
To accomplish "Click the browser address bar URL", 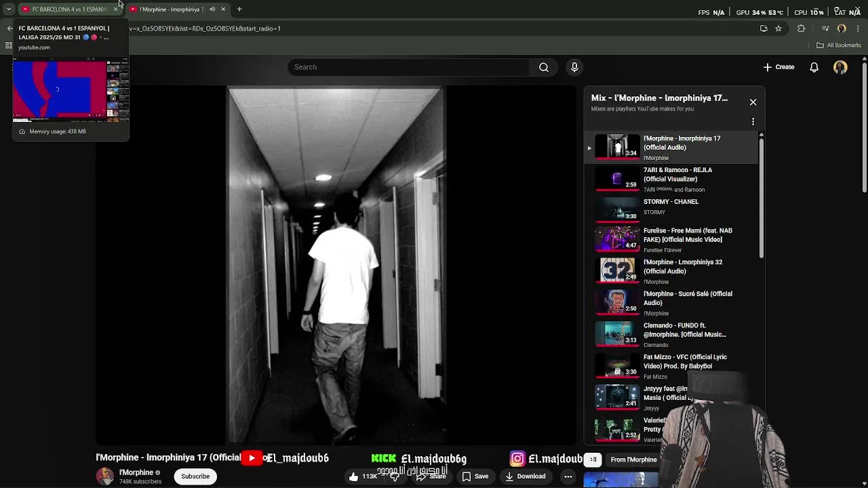I will click(x=205, y=28).
